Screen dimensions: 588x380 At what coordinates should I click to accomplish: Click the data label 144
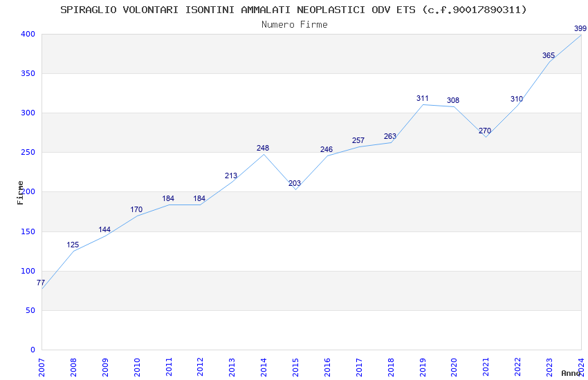104,229
